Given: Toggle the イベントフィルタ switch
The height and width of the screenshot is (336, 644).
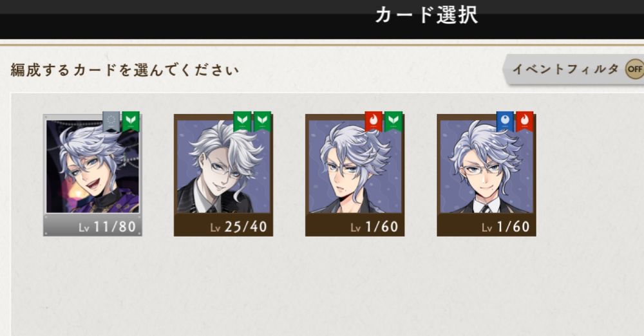Looking at the screenshot, I should [x=574, y=69].
